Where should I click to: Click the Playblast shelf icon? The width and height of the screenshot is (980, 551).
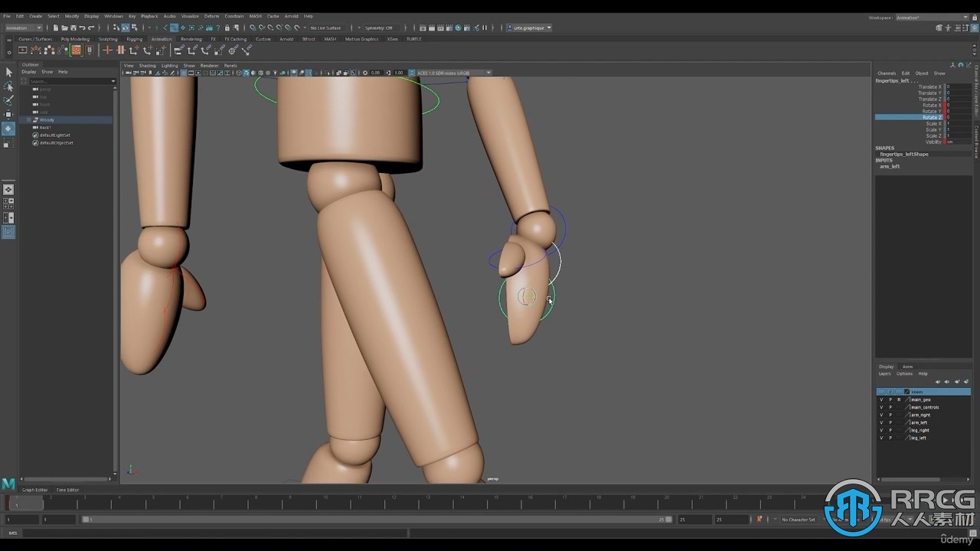click(x=22, y=50)
